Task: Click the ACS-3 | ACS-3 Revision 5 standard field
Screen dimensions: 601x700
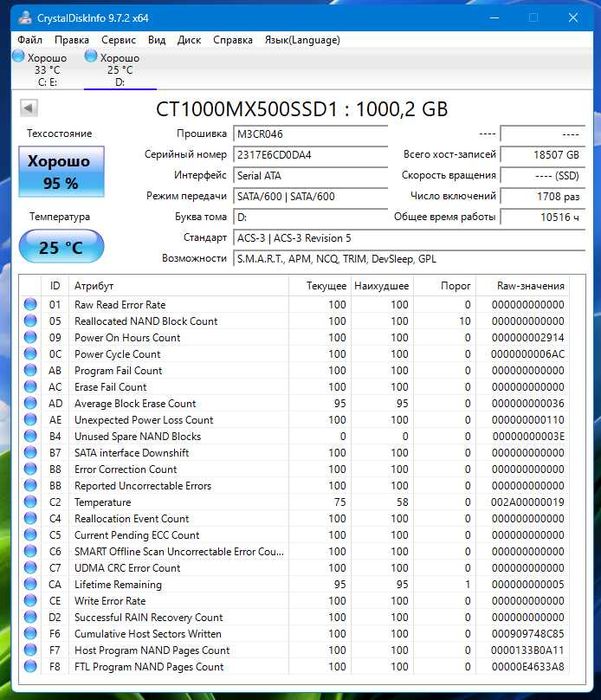Action: [x=409, y=238]
